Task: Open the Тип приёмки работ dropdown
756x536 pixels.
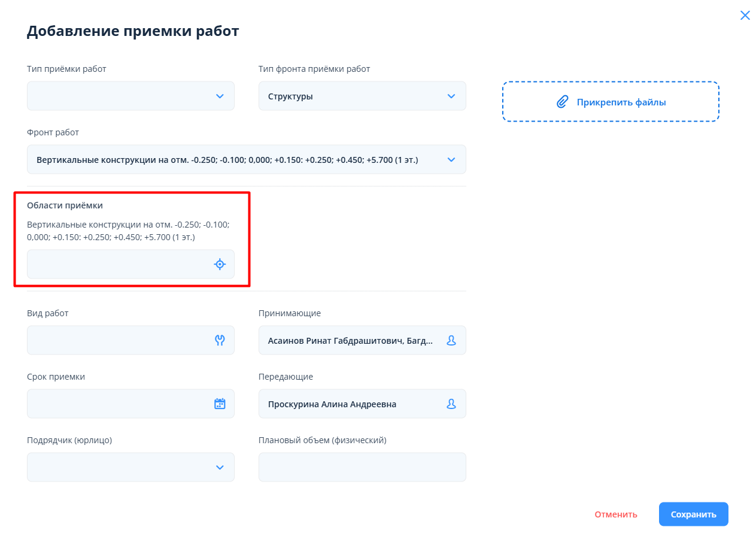Action: 130,96
